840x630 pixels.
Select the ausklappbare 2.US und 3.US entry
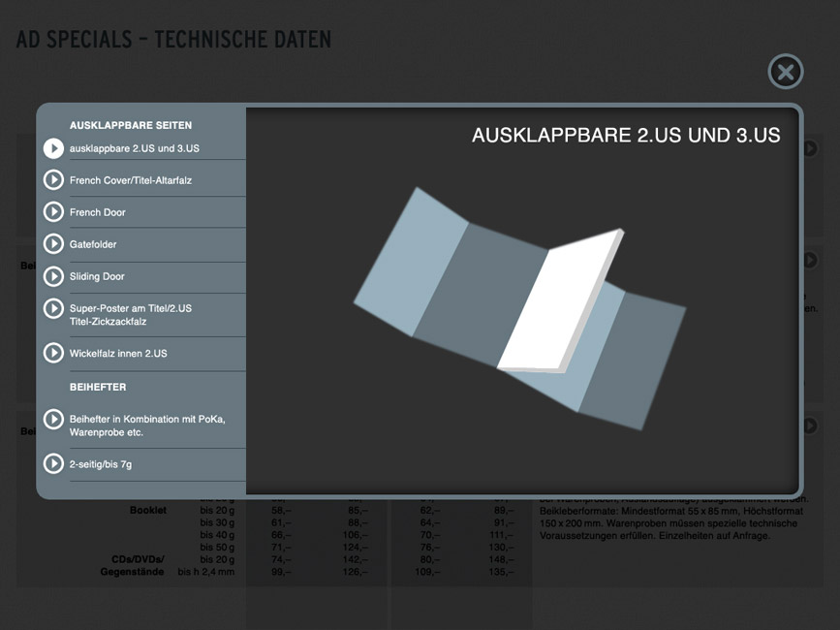(135, 148)
